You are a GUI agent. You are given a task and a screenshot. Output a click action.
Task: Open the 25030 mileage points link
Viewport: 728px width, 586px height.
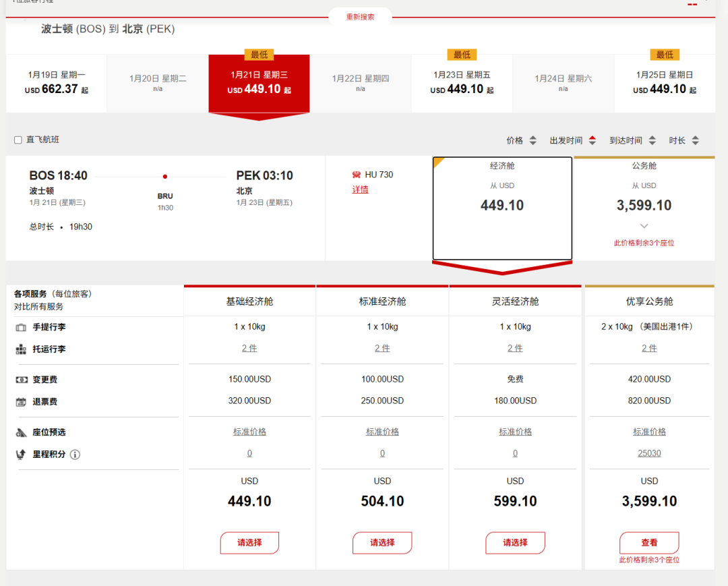click(649, 453)
